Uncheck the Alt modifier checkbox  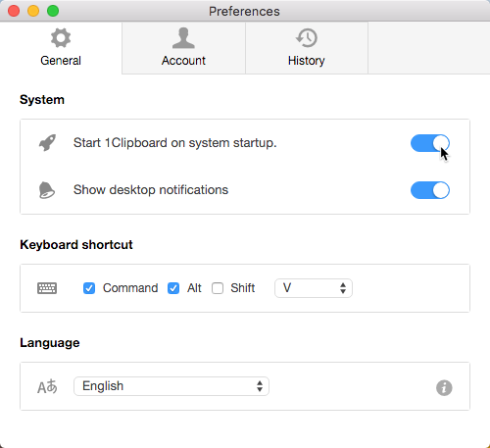coord(173,288)
